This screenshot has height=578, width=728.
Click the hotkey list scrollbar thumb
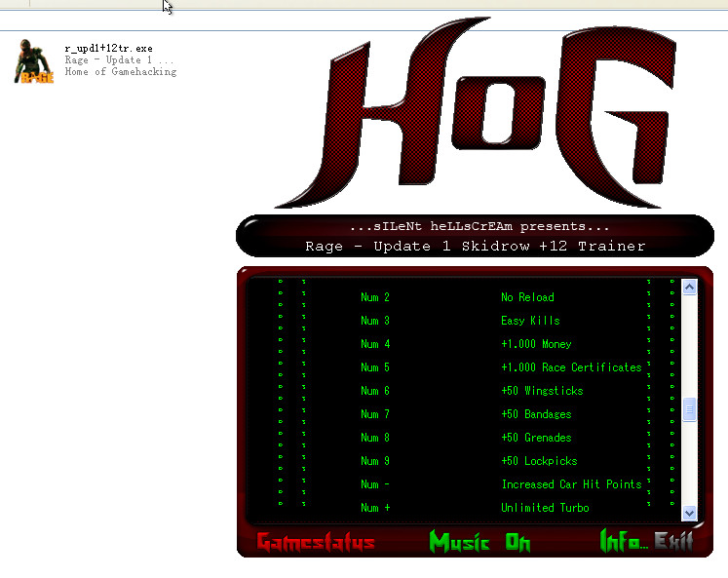pos(689,409)
